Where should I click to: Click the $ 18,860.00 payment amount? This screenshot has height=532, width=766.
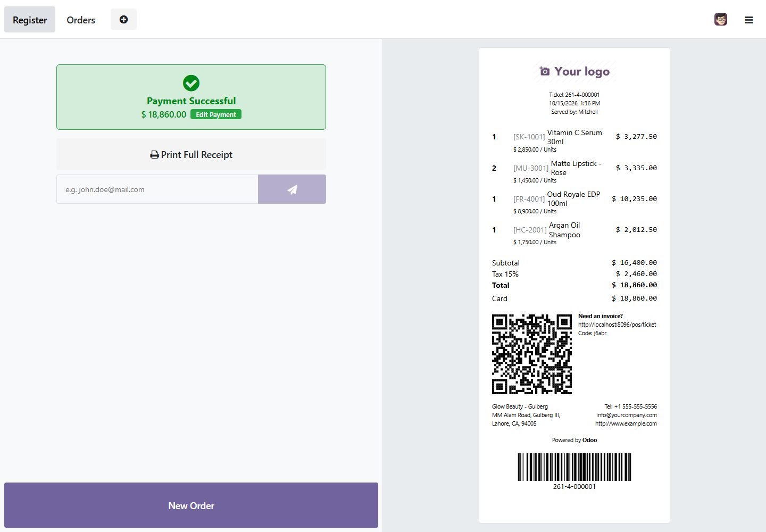click(164, 114)
